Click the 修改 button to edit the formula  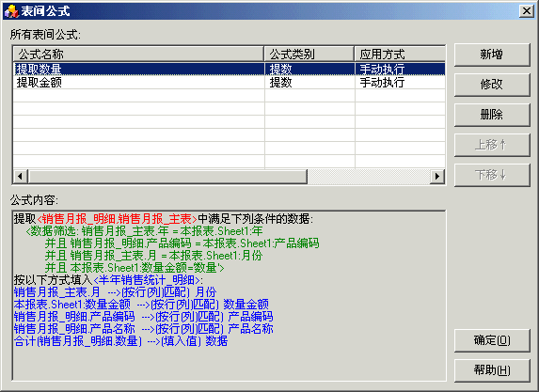(492, 85)
